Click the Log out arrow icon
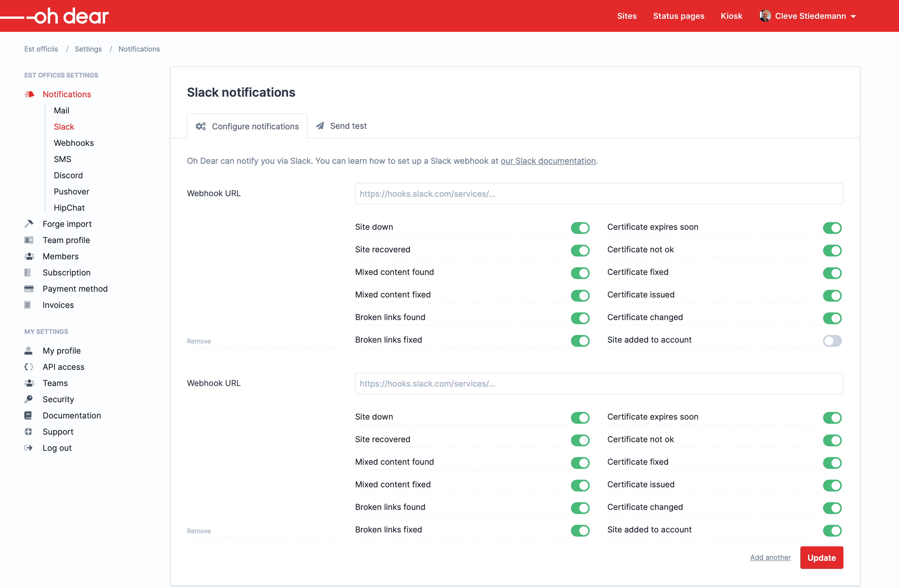The height and width of the screenshot is (588, 899). 29,448
